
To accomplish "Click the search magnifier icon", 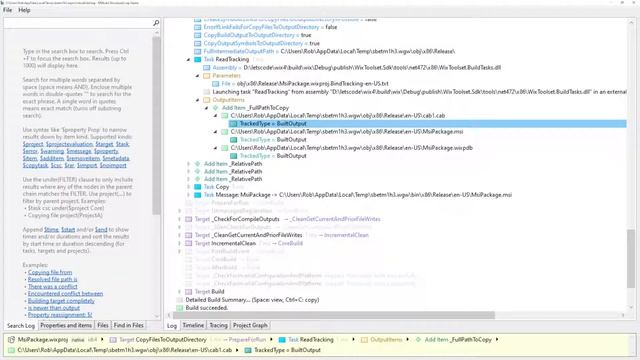I will coord(156,23).
